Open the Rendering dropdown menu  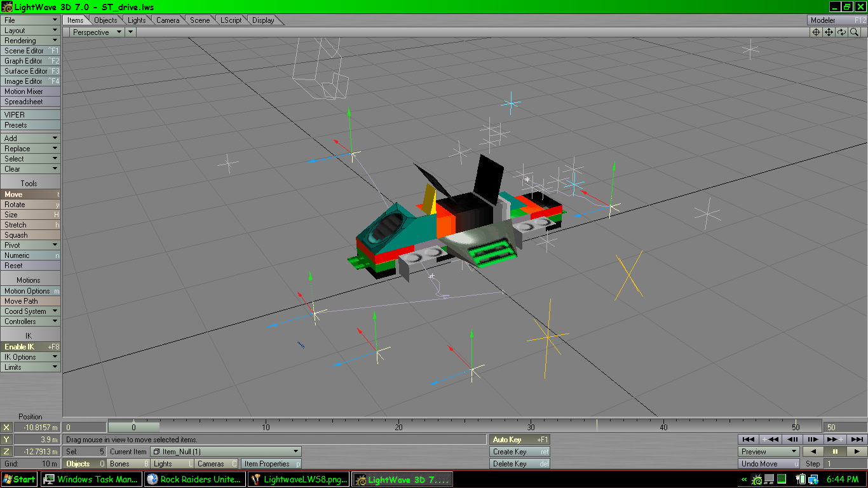[x=31, y=41]
